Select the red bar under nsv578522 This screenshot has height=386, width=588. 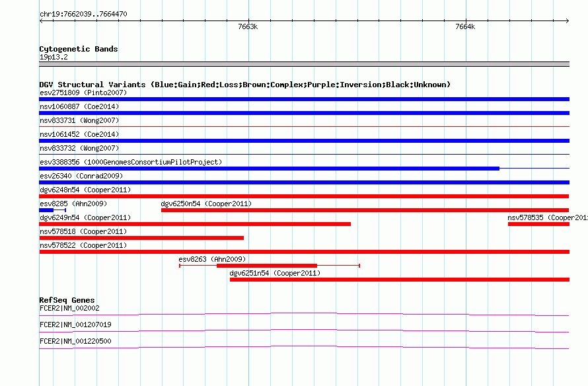click(304, 252)
